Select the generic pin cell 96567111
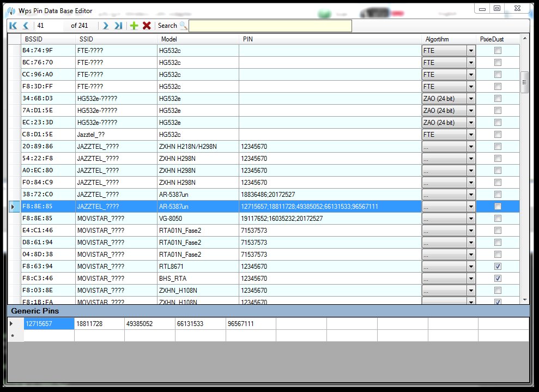 coord(251,323)
